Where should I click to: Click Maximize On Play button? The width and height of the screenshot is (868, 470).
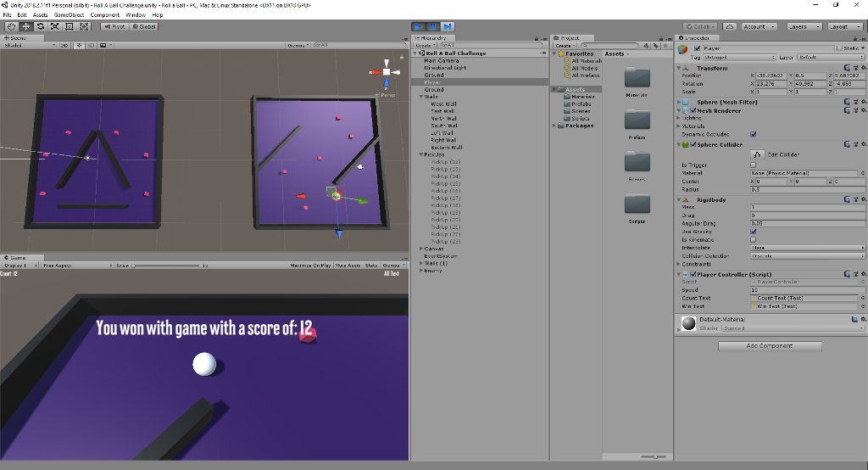(x=310, y=266)
